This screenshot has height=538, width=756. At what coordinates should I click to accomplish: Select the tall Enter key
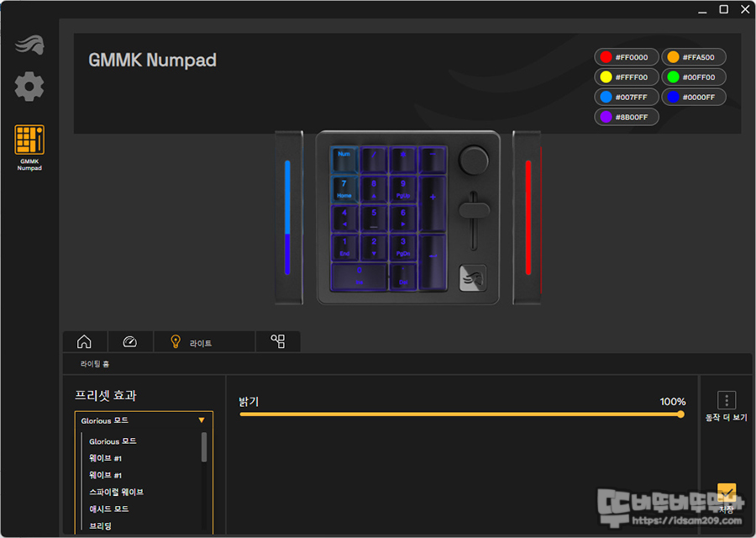point(433,262)
